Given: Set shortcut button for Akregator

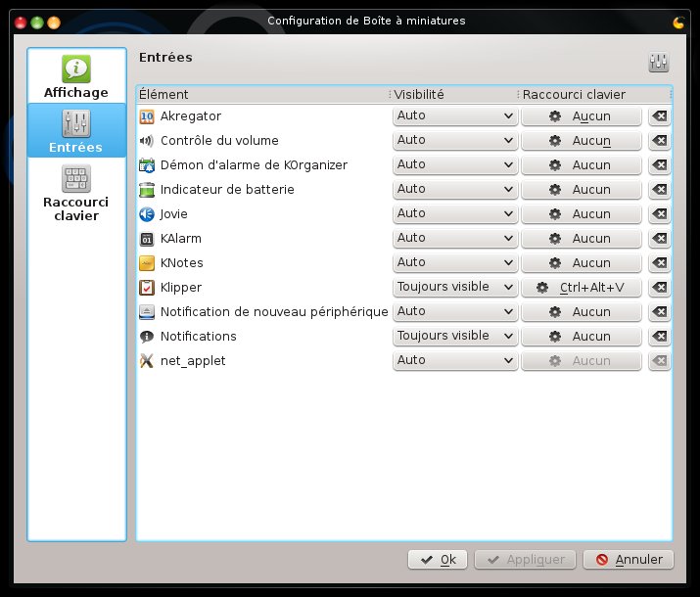Looking at the screenshot, I should pos(582,116).
